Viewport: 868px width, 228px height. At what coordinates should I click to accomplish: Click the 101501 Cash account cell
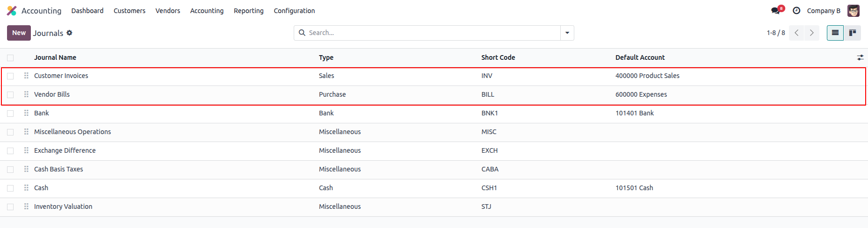click(634, 188)
